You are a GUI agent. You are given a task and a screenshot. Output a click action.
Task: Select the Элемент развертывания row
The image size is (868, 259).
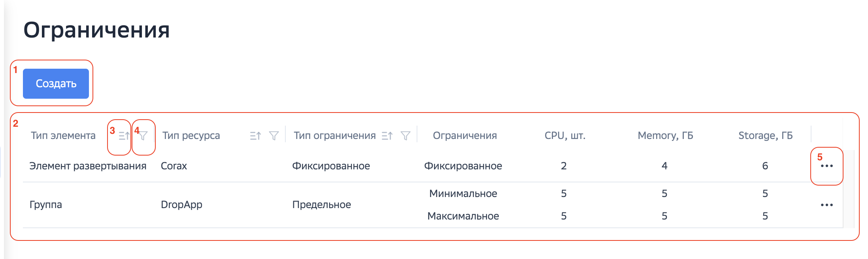(x=88, y=166)
